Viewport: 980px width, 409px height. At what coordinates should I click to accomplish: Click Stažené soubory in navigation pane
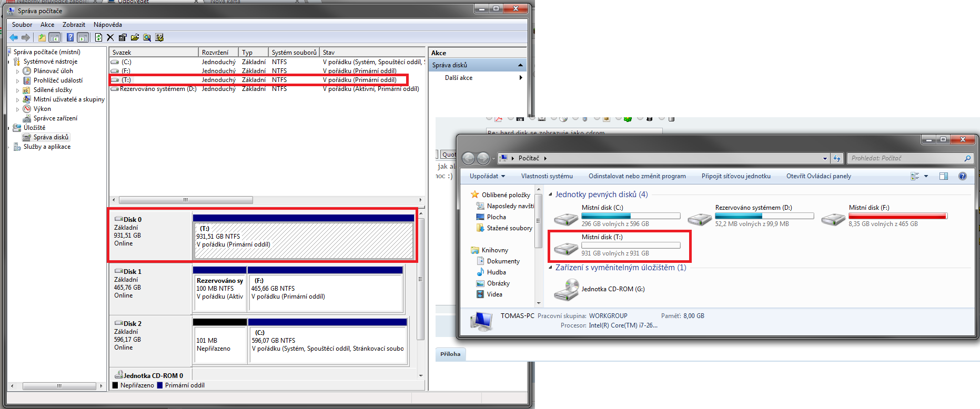point(510,228)
